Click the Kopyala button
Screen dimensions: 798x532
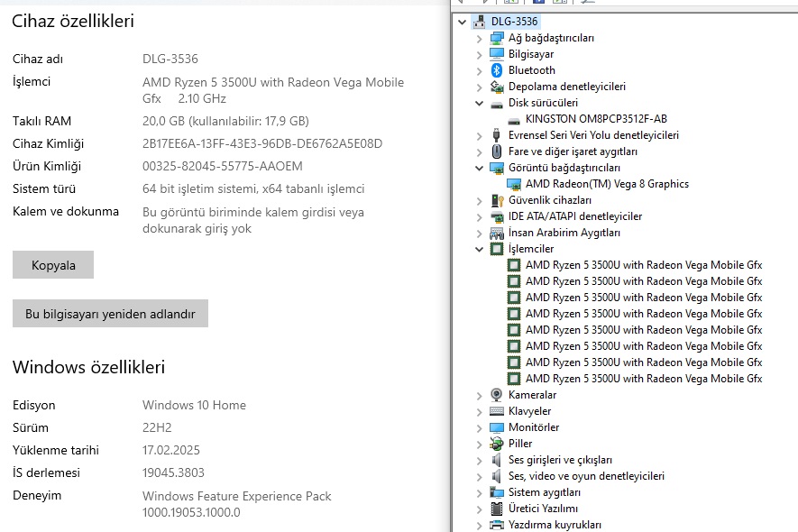coord(53,265)
